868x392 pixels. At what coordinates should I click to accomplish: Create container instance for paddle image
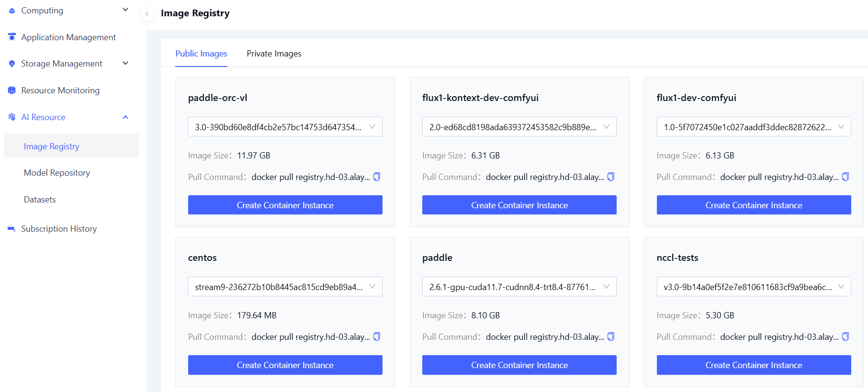[x=519, y=365]
